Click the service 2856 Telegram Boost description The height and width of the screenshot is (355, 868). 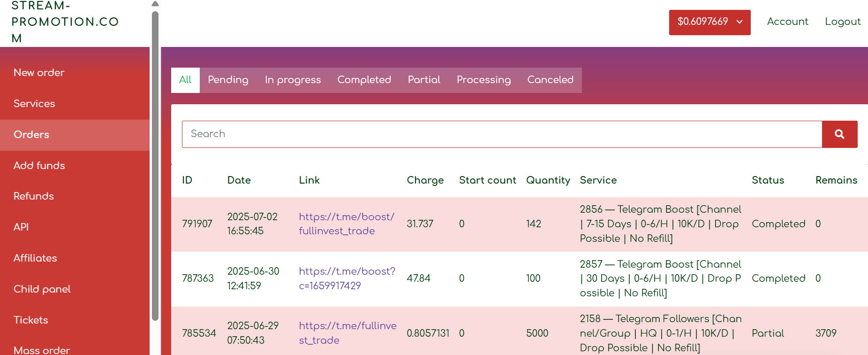coord(660,224)
